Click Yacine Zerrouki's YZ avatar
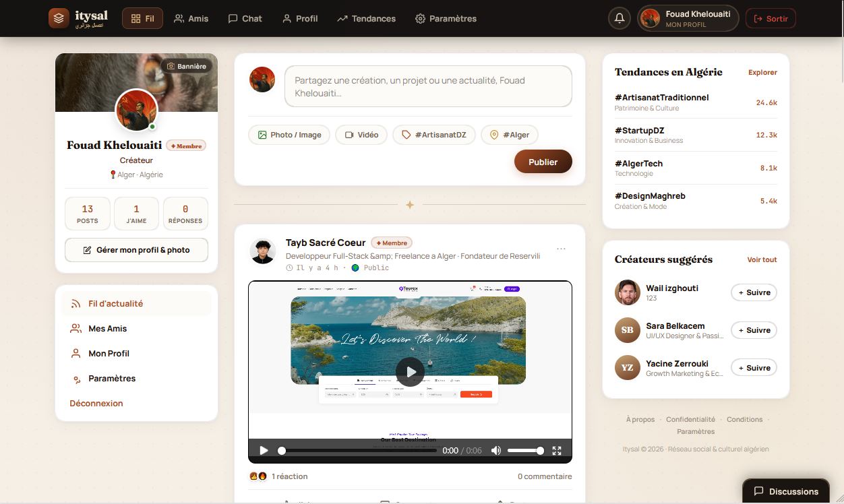The image size is (844, 504). click(627, 368)
